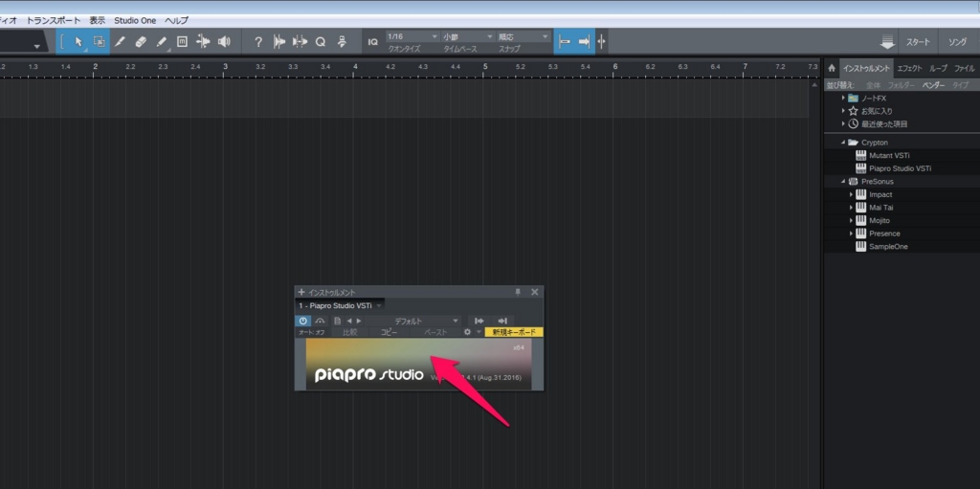This screenshot has width=980, height=489.
Task: Sort browser by フォルダー
Action: (902, 85)
